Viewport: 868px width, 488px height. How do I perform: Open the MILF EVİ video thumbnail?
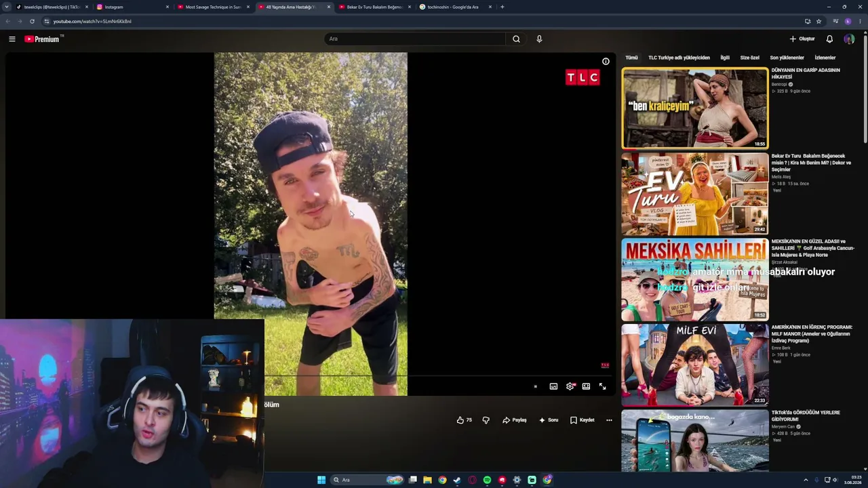695,365
